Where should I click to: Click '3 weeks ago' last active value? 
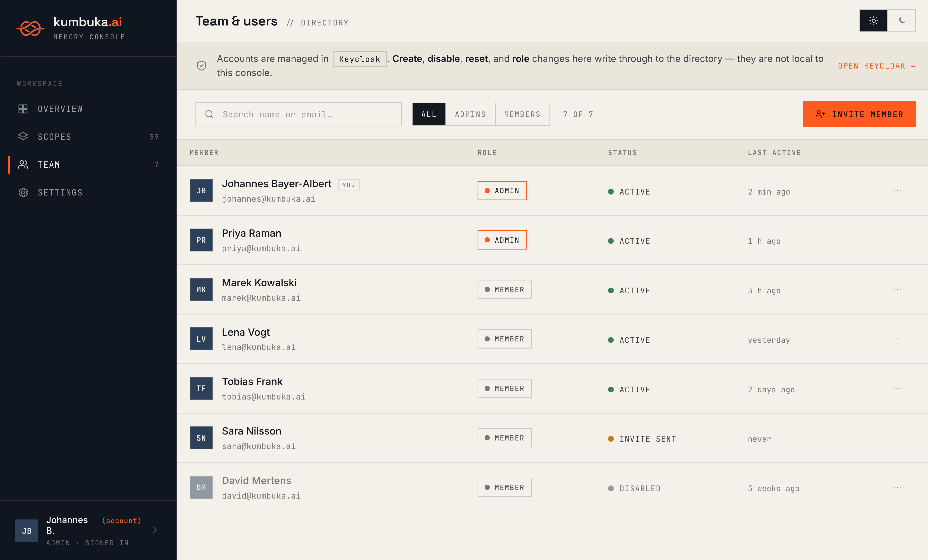pyautogui.click(x=773, y=488)
